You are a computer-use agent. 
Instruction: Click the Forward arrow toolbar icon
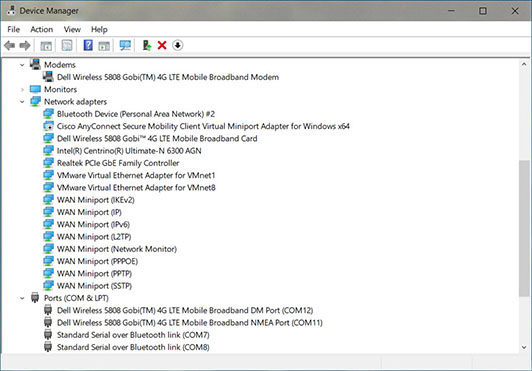pos(25,45)
